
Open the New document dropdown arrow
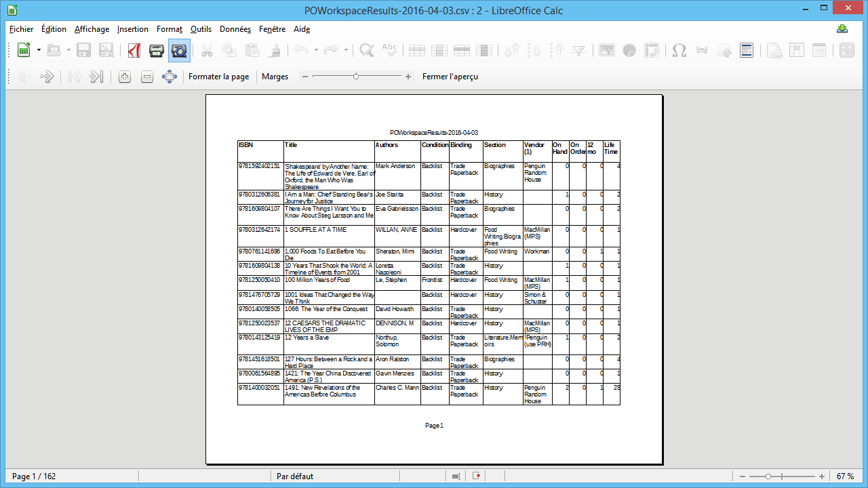coord(39,50)
